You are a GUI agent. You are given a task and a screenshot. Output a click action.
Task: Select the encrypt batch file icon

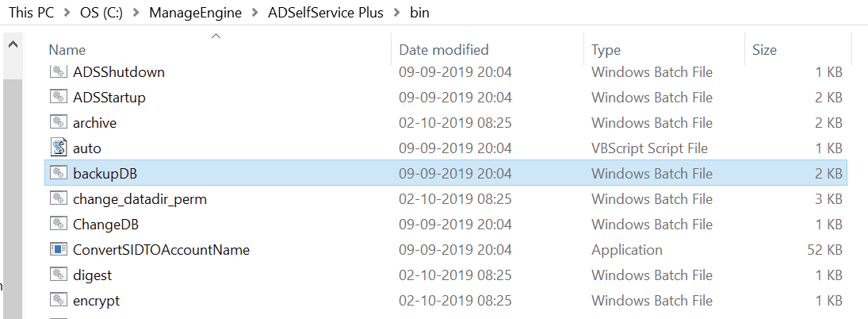point(59,300)
